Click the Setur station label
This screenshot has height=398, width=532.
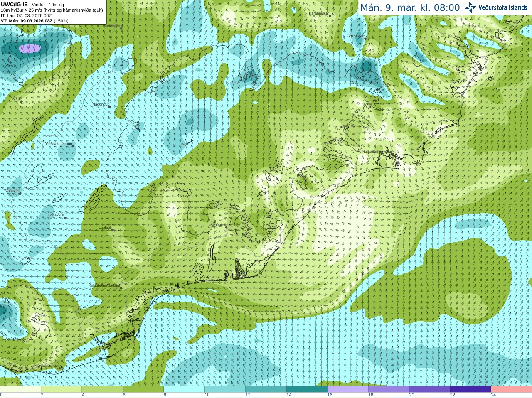(16, 99)
